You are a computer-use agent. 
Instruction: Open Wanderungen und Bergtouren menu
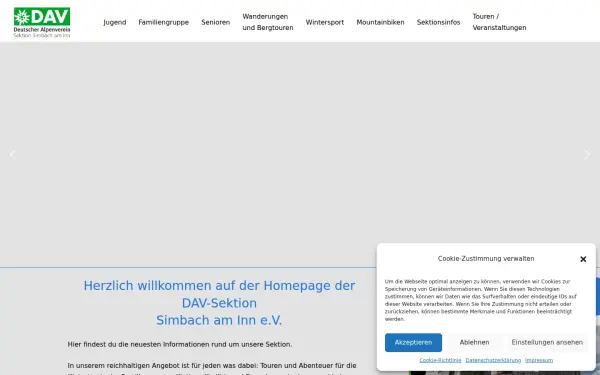pos(267,22)
